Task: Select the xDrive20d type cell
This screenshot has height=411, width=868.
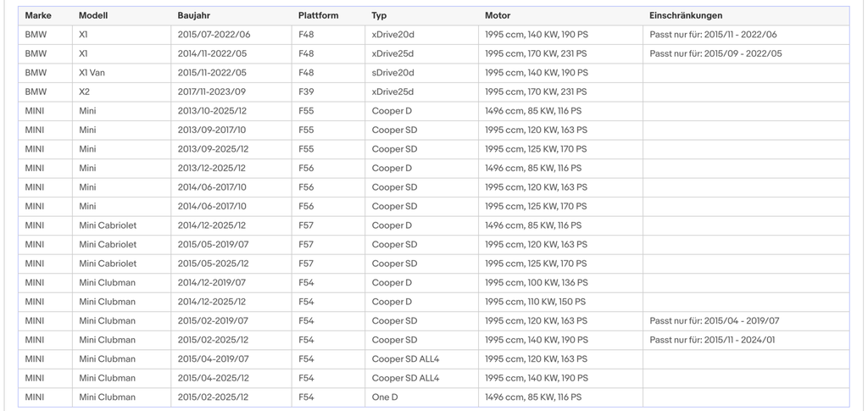Action: click(422, 35)
